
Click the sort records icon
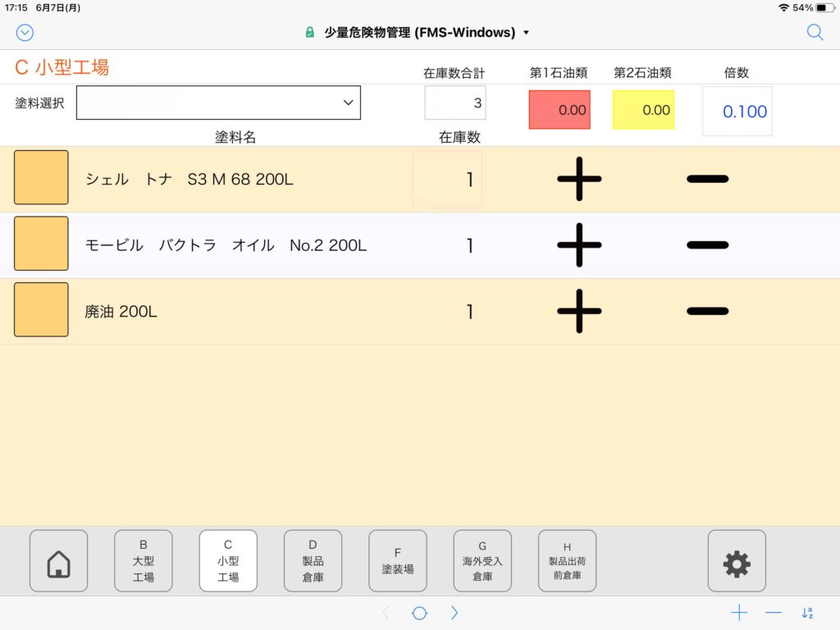pyautogui.click(x=807, y=613)
